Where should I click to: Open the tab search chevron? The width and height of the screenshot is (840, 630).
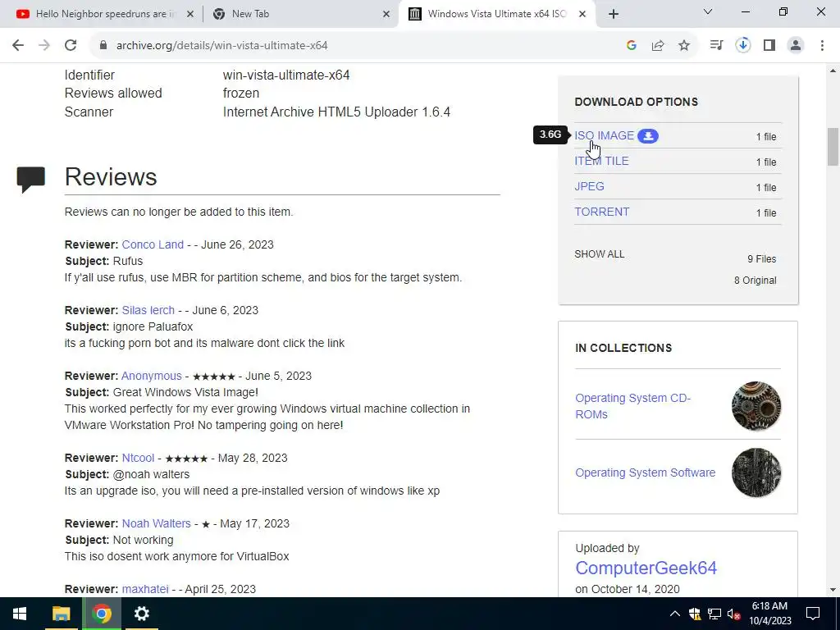(x=708, y=11)
